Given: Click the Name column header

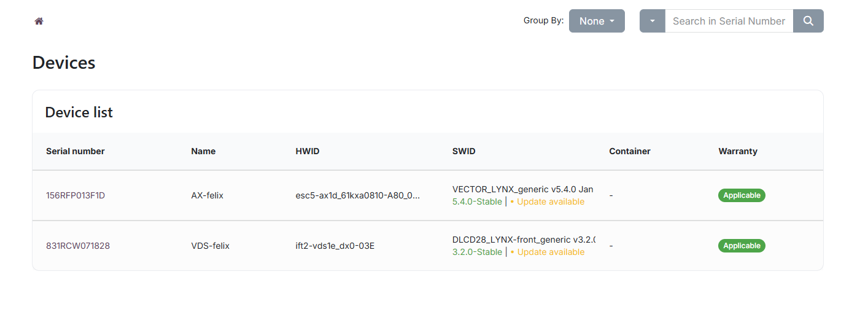Looking at the screenshot, I should click(203, 151).
